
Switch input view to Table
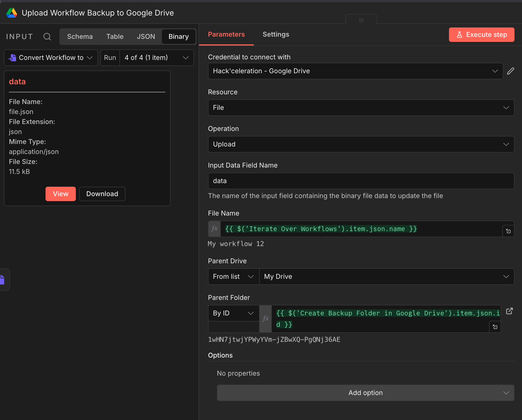pos(115,37)
